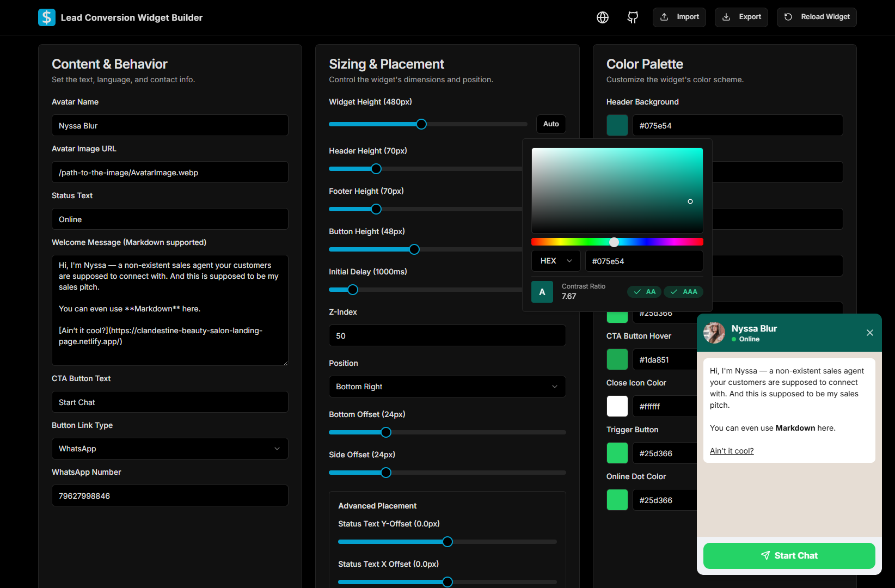
Task: Click the Reload Widget button
Action: (817, 17)
